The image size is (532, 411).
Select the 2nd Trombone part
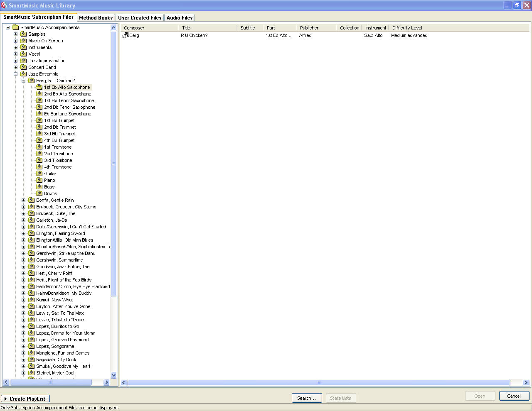coord(59,154)
